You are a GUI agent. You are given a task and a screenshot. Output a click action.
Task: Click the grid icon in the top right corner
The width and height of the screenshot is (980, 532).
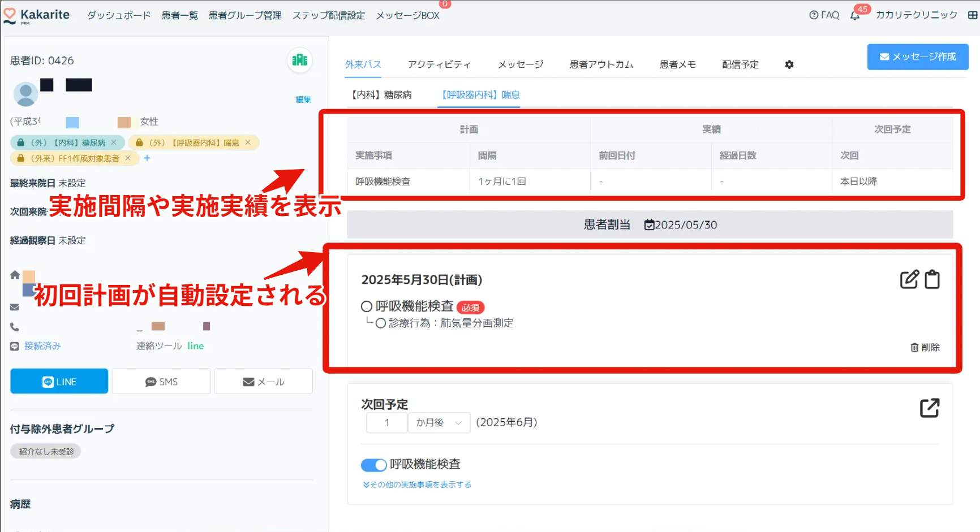[972, 15]
